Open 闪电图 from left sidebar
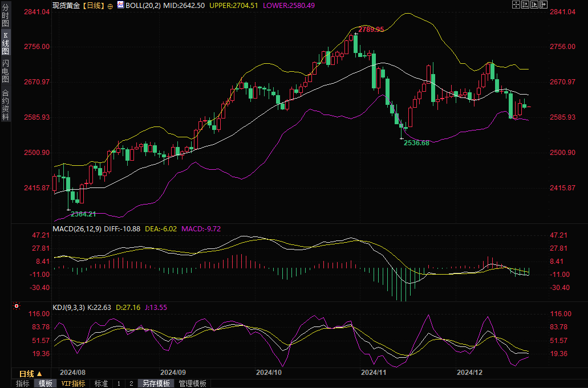 tap(5, 71)
